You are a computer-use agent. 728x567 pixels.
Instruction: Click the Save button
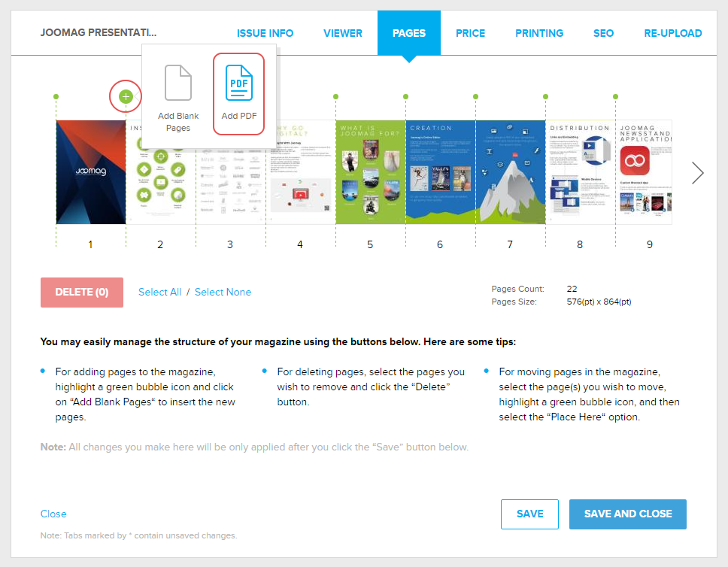tap(529, 514)
